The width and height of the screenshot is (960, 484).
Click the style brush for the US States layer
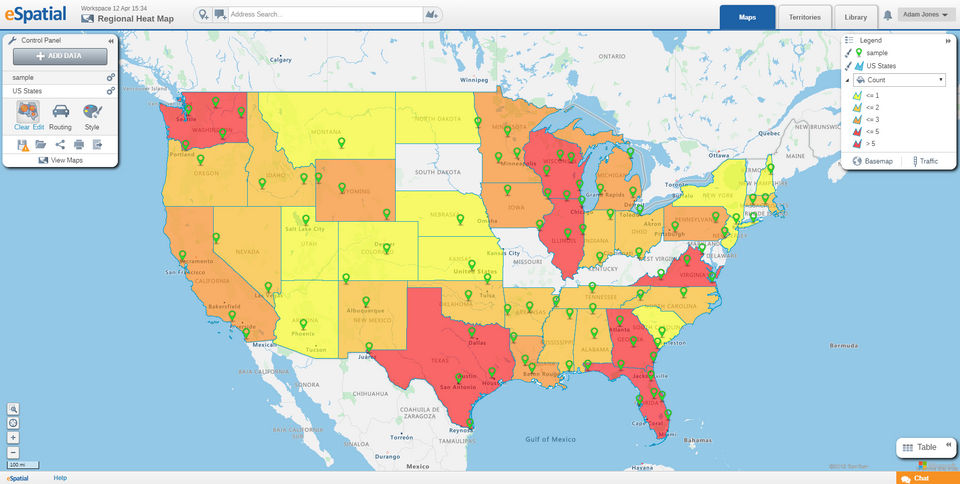[x=849, y=66]
